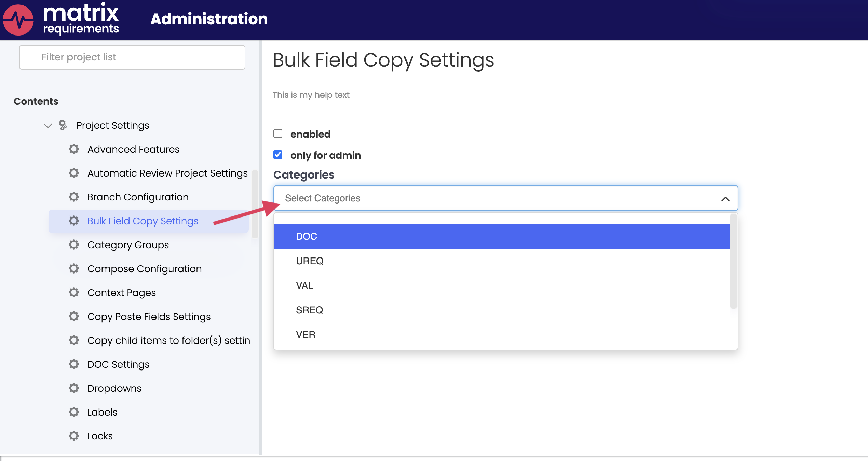Click the Copy Paste Fields Settings gear icon
The image size is (868, 461).
(75, 317)
